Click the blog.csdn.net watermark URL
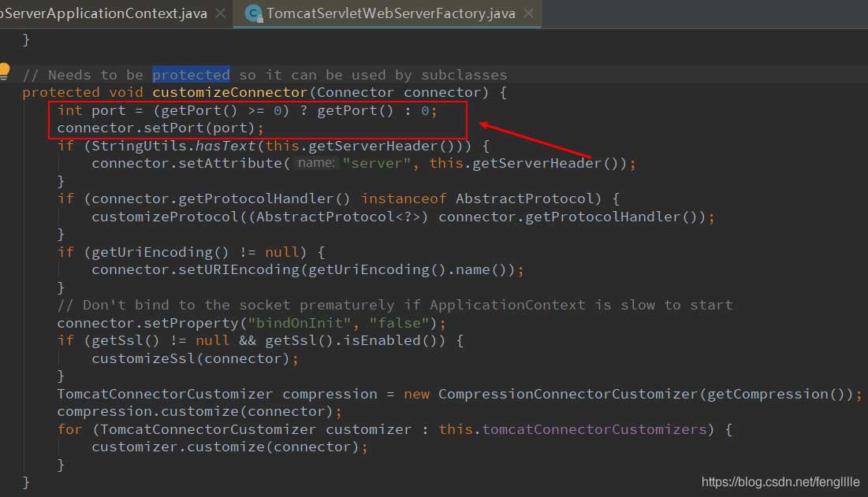868x497 pixels. click(780, 481)
